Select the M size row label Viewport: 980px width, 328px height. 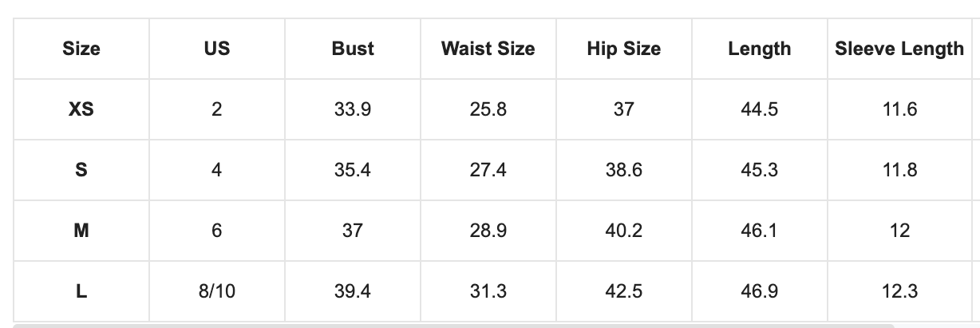[x=81, y=231]
